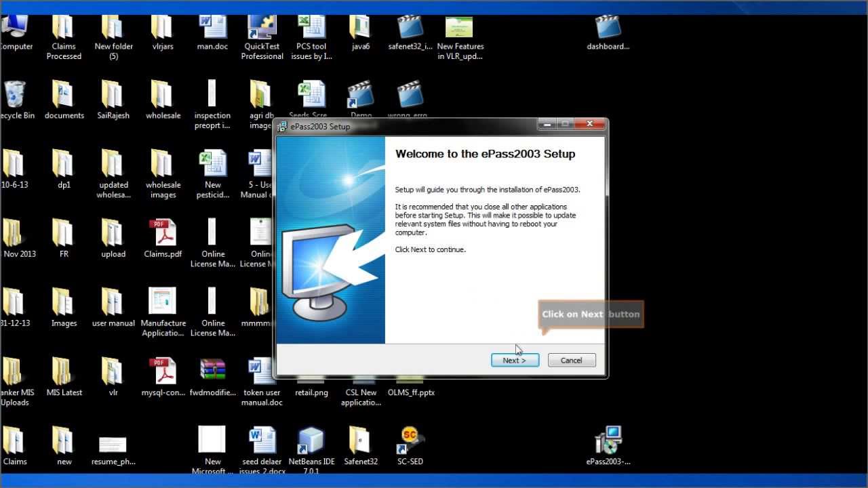Select the man.doc document icon
Viewport: 868px width, 488px height.
pos(212,28)
